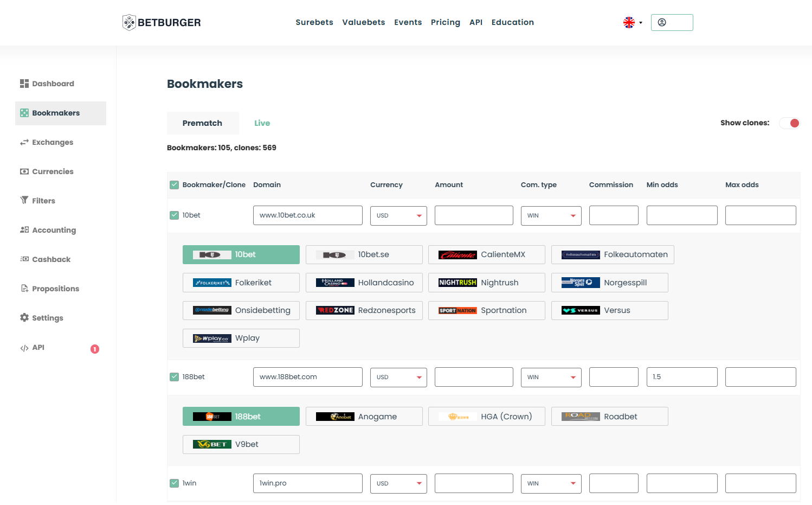Open Settings in the sidebar
812x505 pixels.
point(42,318)
